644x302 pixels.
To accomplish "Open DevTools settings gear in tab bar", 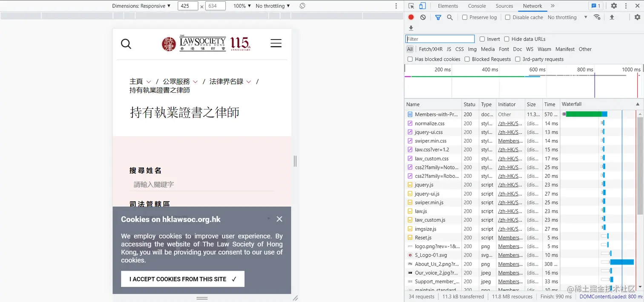I will click(x=614, y=6).
